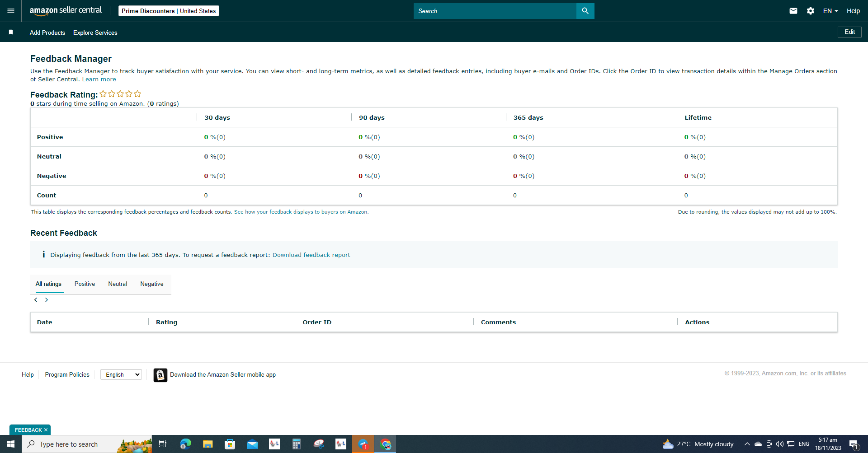Click the Actions column header
The image size is (868, 453).
pyautogui.click(x=697, y=322)
